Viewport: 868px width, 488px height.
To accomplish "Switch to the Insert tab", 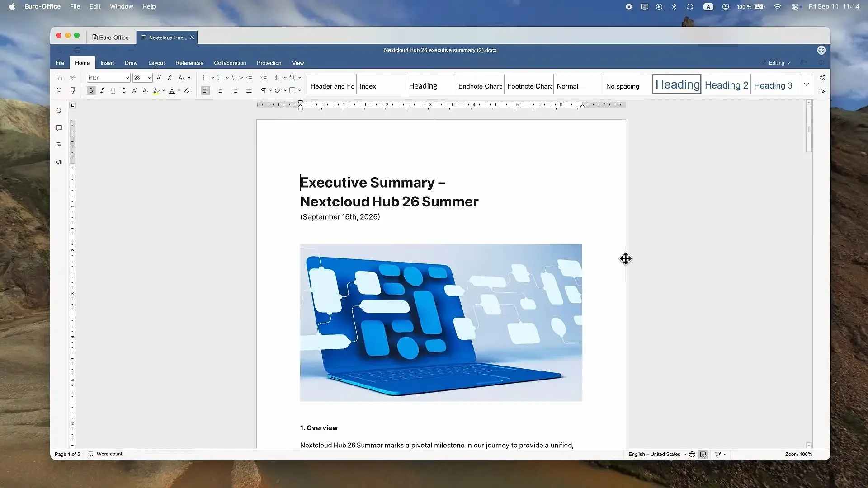I will click(x=107, y=63).
